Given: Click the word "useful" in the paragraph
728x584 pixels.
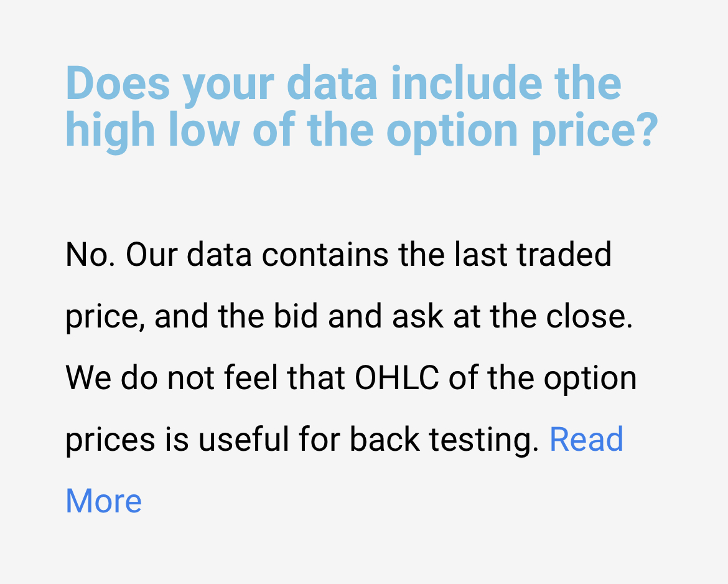Looking at the screenshot, I should pyautogui.click(x=243, y=439).
